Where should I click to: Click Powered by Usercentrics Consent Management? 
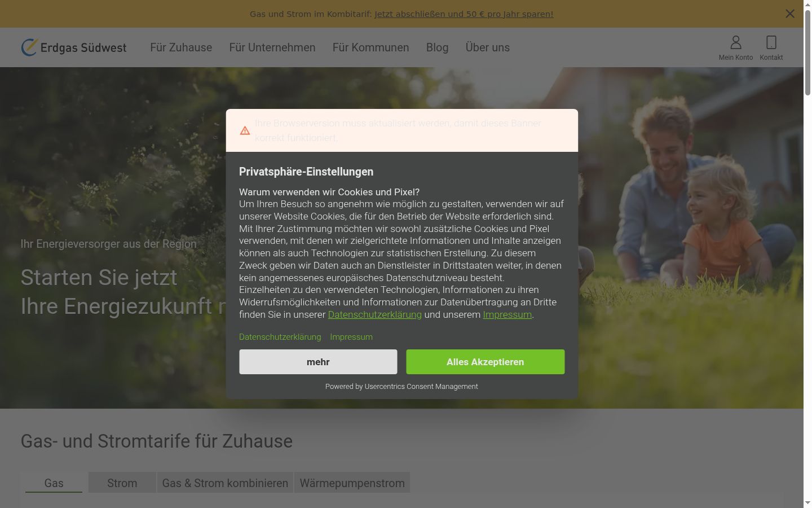[x=401, y=387]
